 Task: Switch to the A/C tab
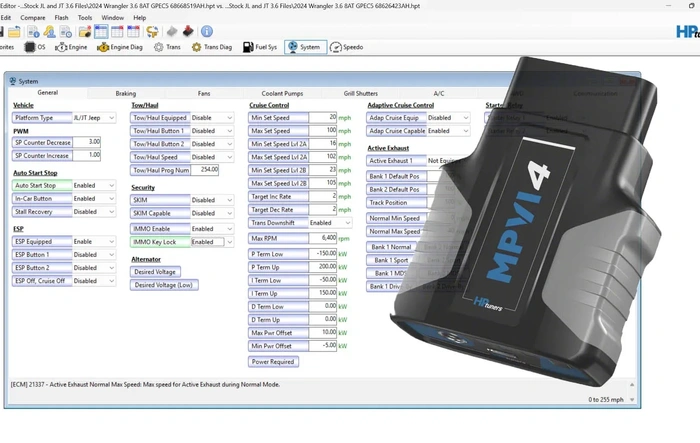click(x=439, y=93)
